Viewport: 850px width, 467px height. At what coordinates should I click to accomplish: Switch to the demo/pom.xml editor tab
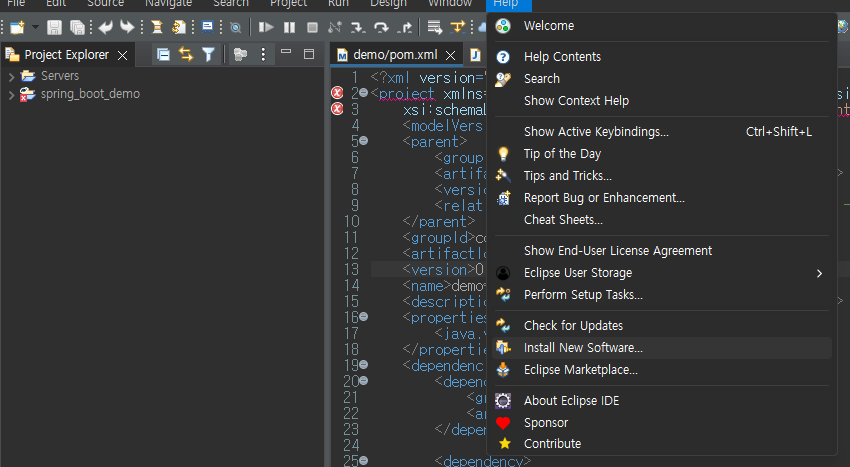tap(395, 55)
